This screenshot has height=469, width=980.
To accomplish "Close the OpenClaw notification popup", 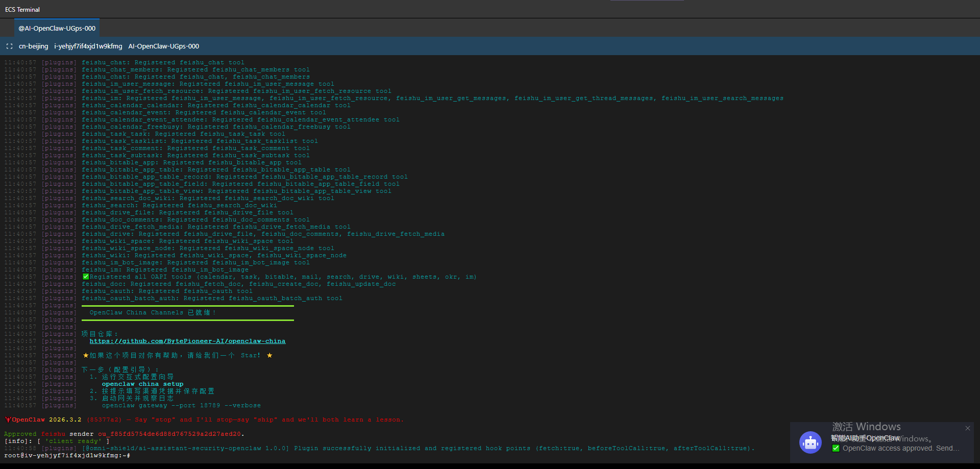I will pos(967,428).
